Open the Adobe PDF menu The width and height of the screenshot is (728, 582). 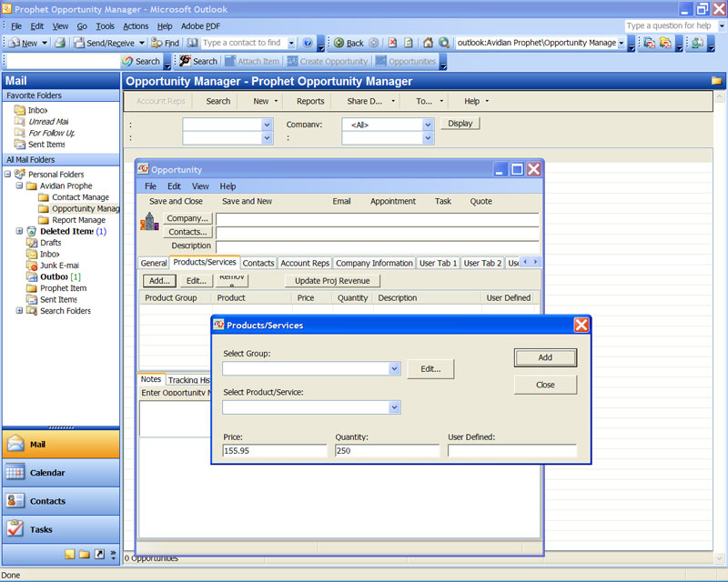click(x=200, y=26)
